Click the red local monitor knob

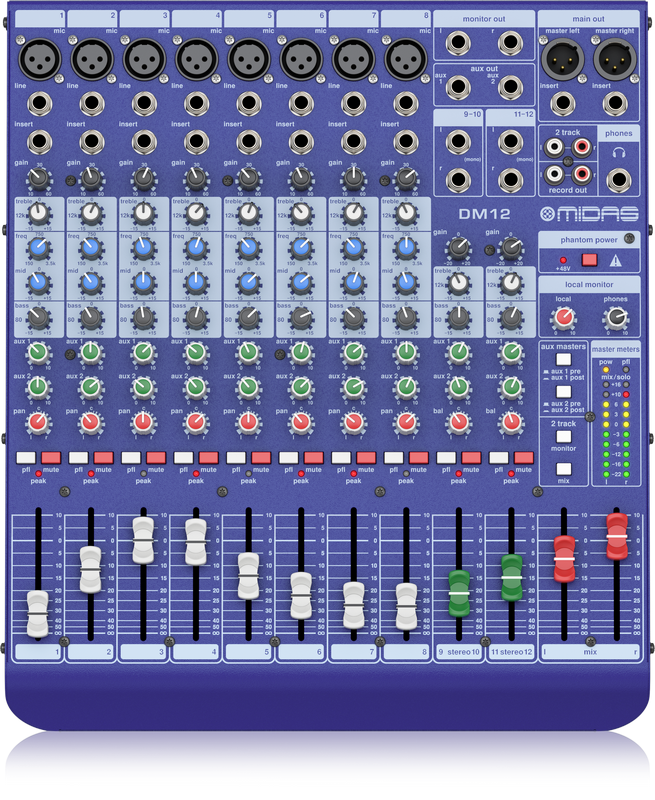tap(565, 317)
